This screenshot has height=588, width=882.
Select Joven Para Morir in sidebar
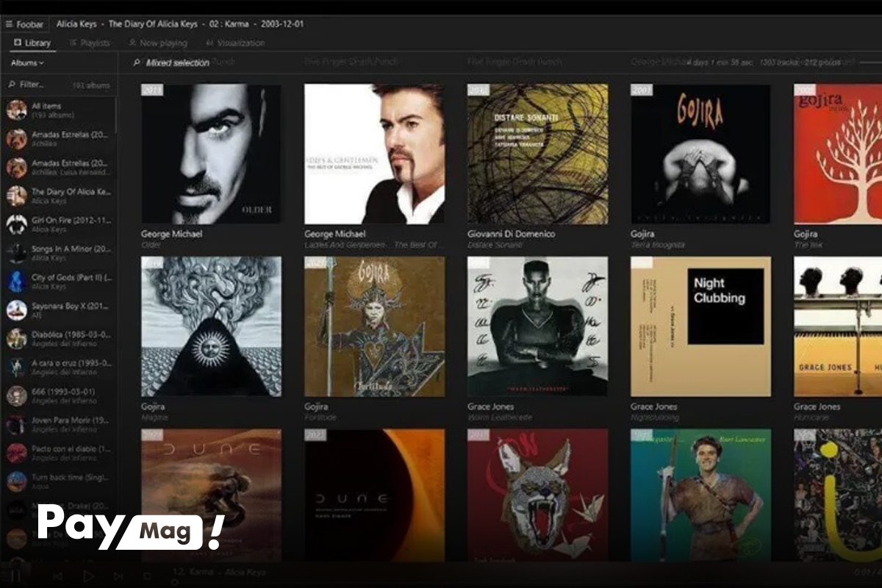(x=59, y=424)
